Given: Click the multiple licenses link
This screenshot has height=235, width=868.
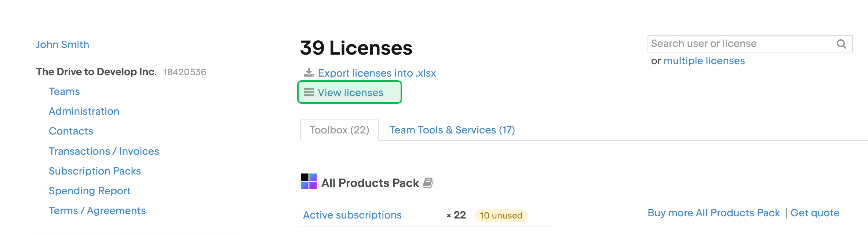Looking at the screenshot, I should [704, 60].
